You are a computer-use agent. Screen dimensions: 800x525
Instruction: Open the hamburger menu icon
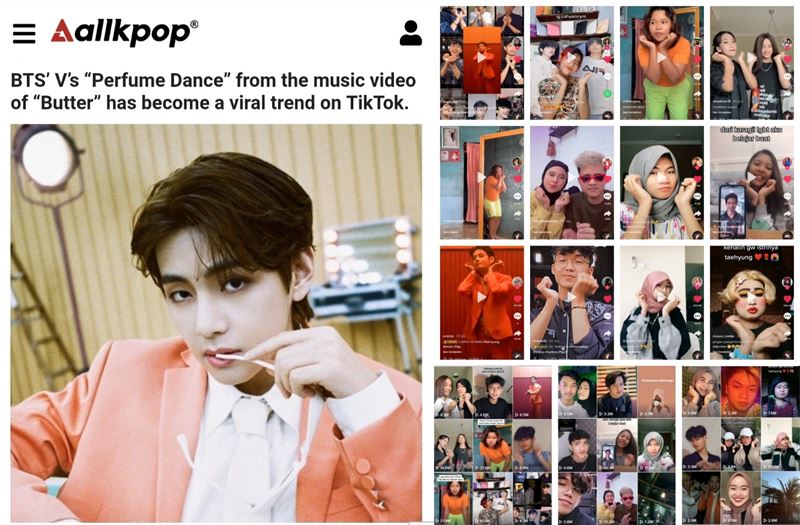24,34
